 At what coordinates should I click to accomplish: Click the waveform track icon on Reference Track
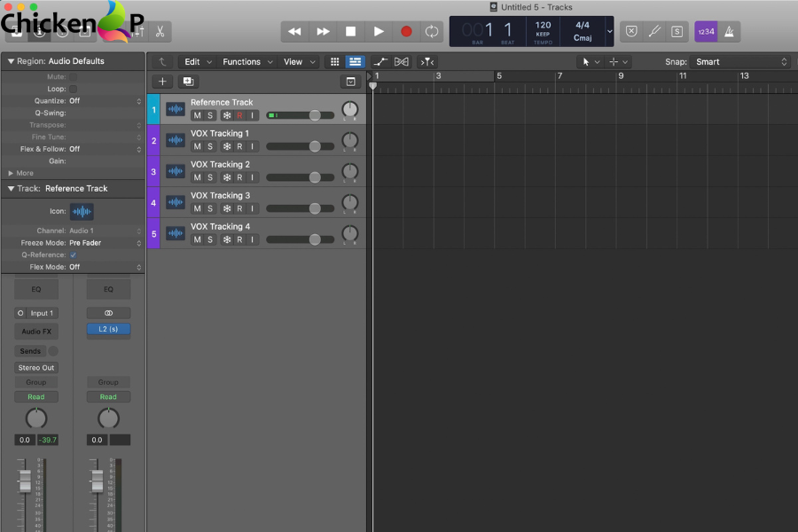175,108
